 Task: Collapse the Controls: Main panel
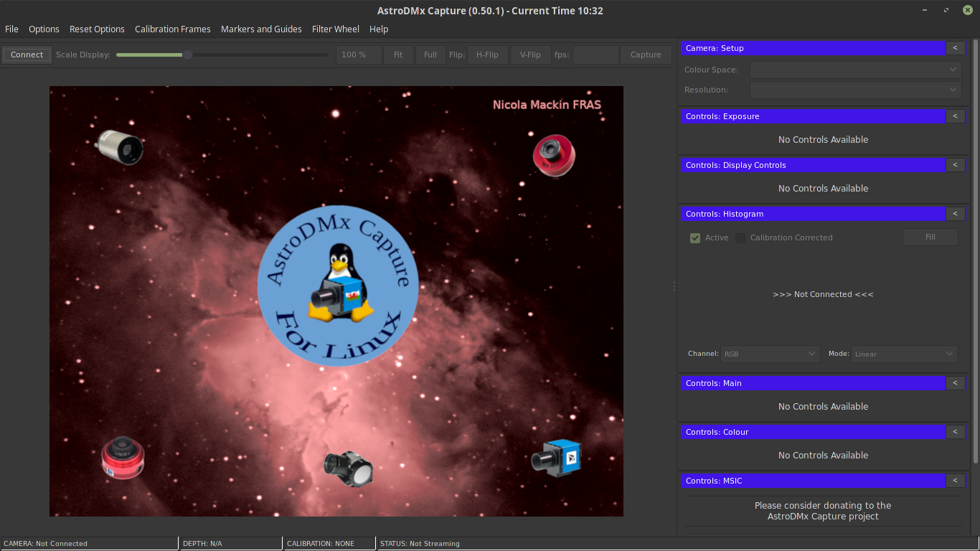click(956, 383)
